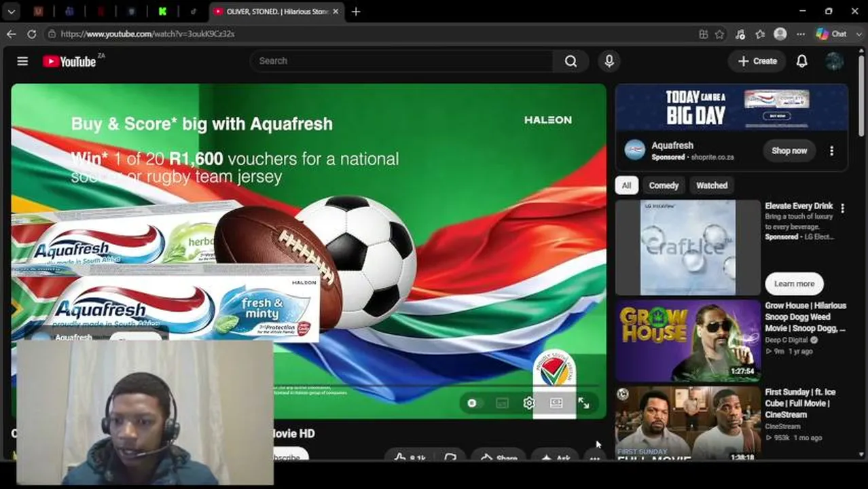Viewport: 868px width, 489px height.
Task: Click the Ask button under video
Action: point(555,456)
